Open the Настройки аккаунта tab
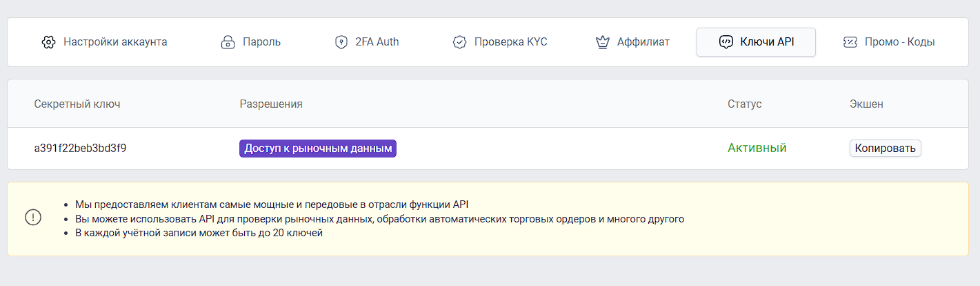 (115, 42)
